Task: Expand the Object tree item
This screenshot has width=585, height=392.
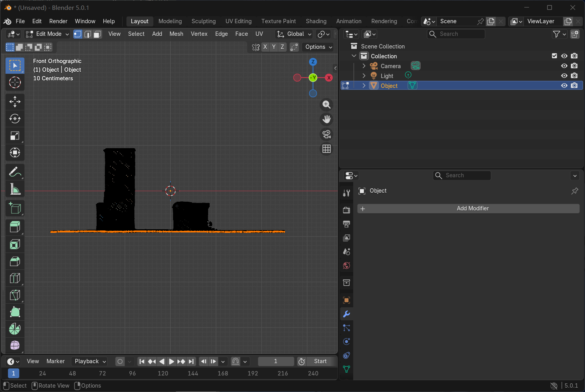Action: pyautogui.click(x=364, y=85)
